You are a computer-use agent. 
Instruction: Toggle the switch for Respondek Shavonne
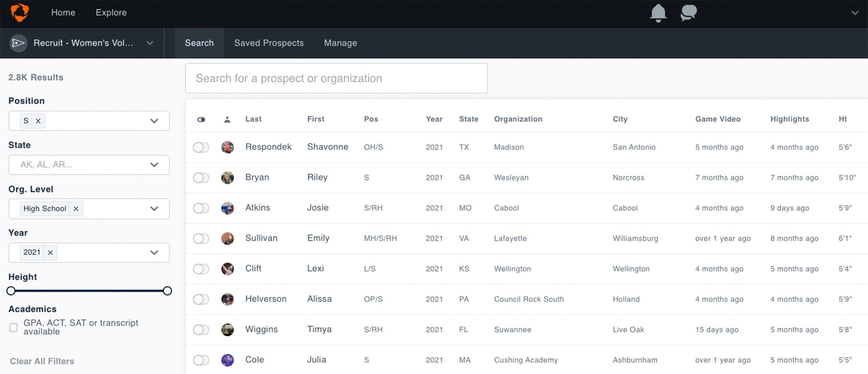click(x=201, y=147)
